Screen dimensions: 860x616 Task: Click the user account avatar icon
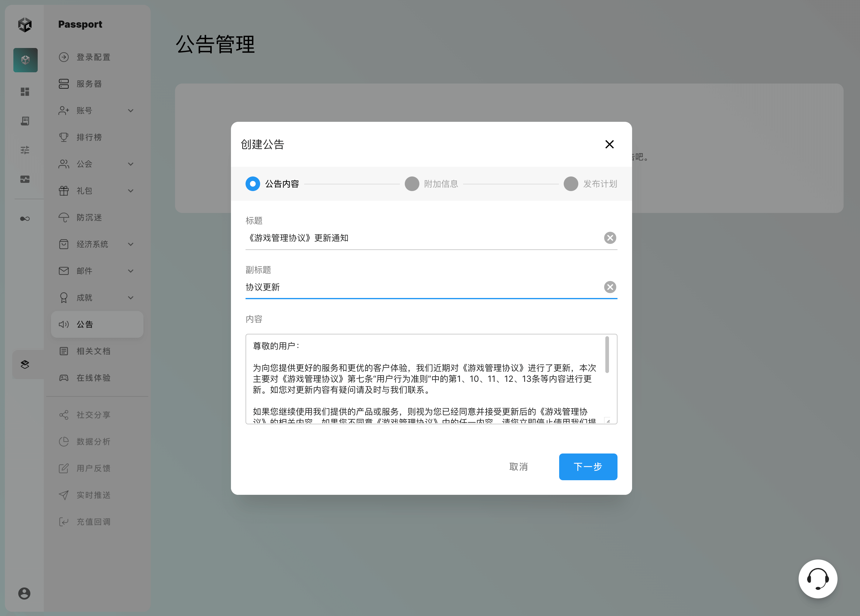24,593
